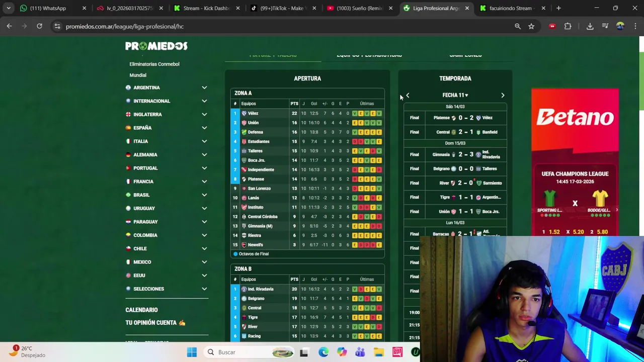Open the Chile section in the sidebar
The image size is (644, 362).
tap(167, 248)
